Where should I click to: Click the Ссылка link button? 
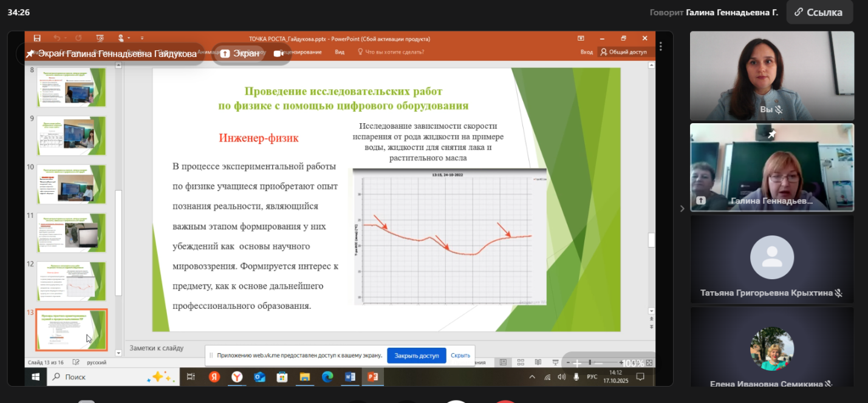pyautogui.click(x=818, y=12)
